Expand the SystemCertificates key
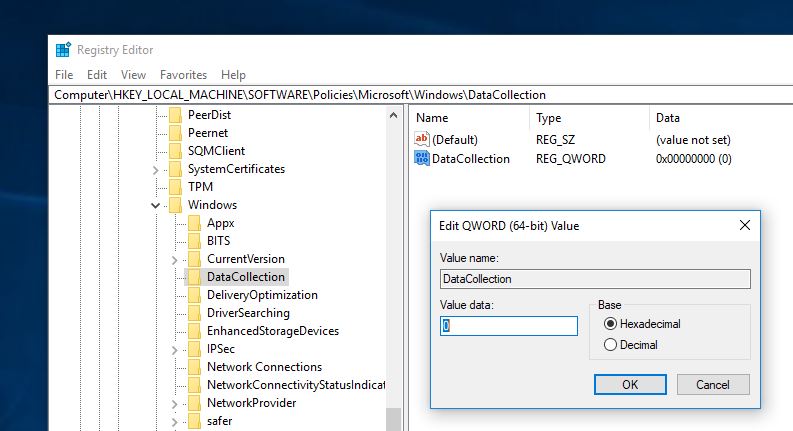Screen dimensions: 793x431 tap(156, 170)
